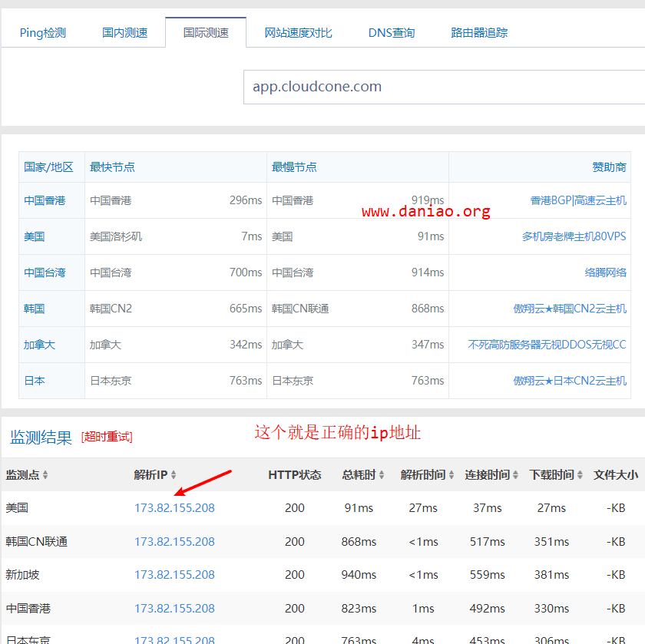Select the 330ms download time for 中国香港
Viewport: 645px width, 644px height.
click(551, 608)
